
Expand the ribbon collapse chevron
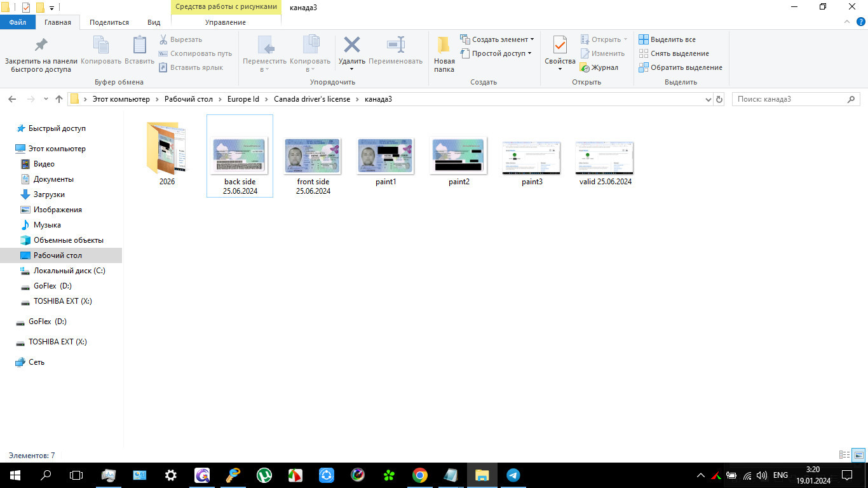click(846, 22)
